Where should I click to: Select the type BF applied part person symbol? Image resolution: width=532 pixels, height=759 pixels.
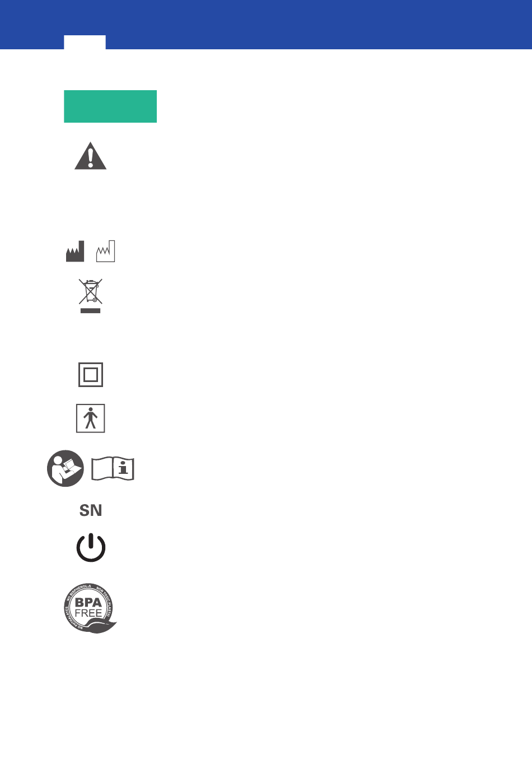(90, 418)
